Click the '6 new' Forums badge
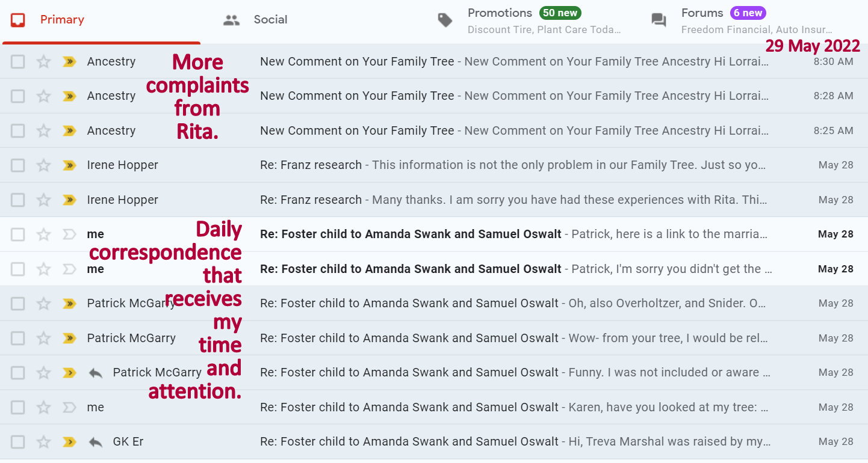 (748, 13)
